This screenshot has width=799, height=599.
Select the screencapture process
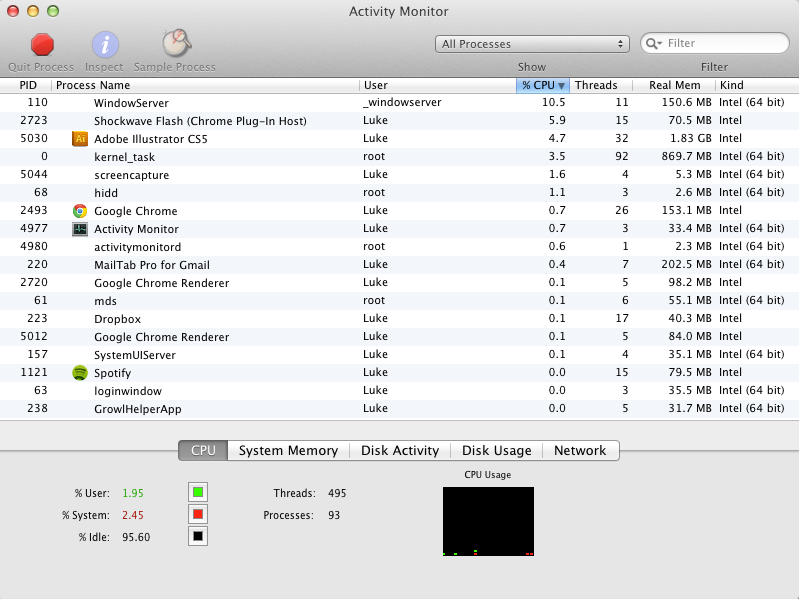point(400,175)
